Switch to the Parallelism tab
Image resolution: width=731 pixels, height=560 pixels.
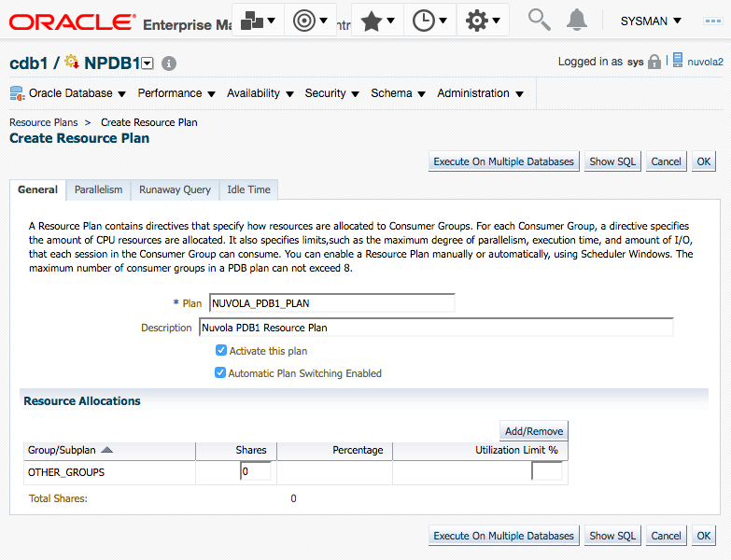tap(98, 189)
